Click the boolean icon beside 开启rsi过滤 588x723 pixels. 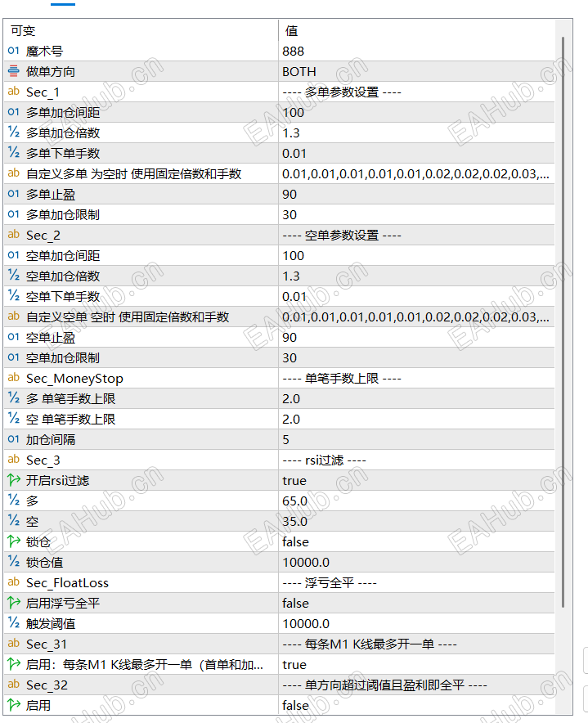[14, 480]
